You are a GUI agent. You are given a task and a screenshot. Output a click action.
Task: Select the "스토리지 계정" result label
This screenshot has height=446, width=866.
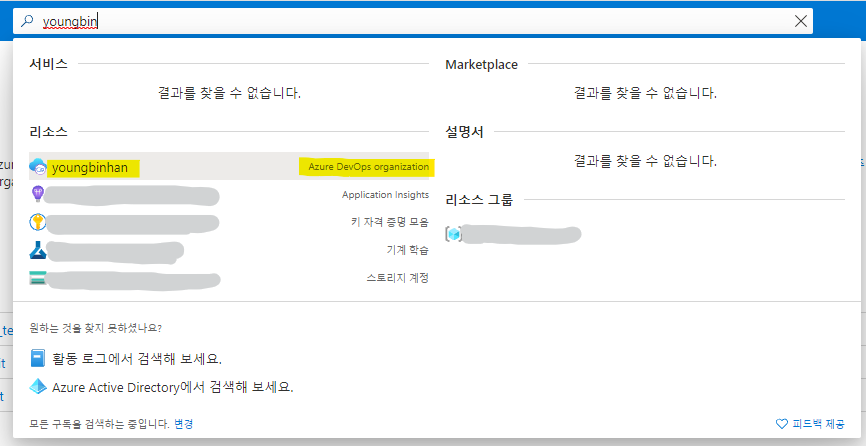397,278
